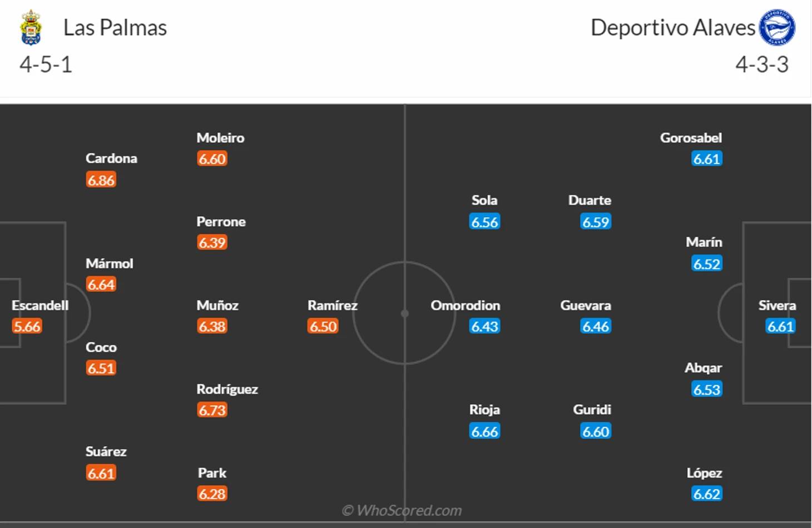Select Park's 6.28 rating badge
Image resolution: width=812 pixels, height=528 pixels.
coord(212,494)
